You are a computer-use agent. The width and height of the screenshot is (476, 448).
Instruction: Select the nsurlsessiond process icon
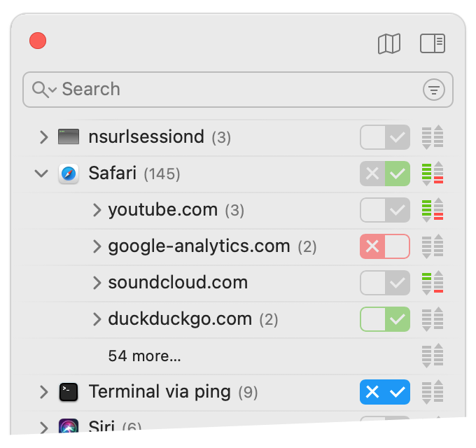[x=69, y=137]
